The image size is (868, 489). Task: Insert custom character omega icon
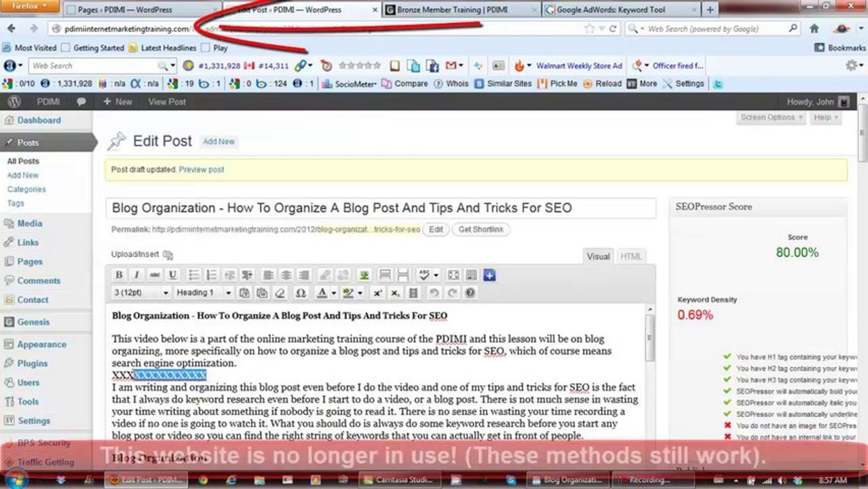[x=301, y=293]
